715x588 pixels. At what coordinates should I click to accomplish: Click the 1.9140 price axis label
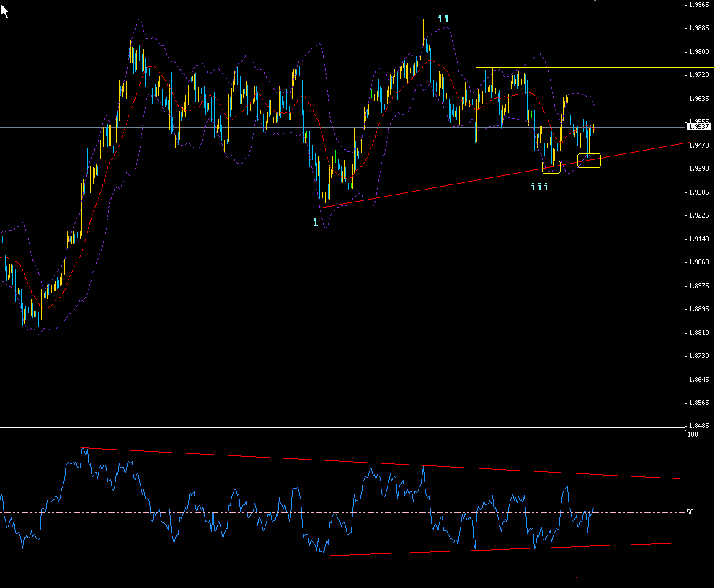[x=698, y=239]
